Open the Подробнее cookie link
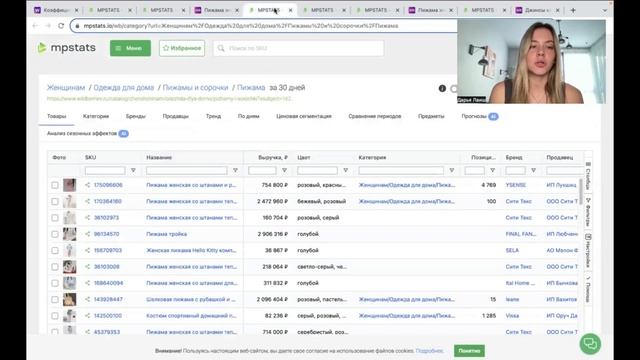Image resolution: width=640 pixels, height=360 pixels. [429, 351]
